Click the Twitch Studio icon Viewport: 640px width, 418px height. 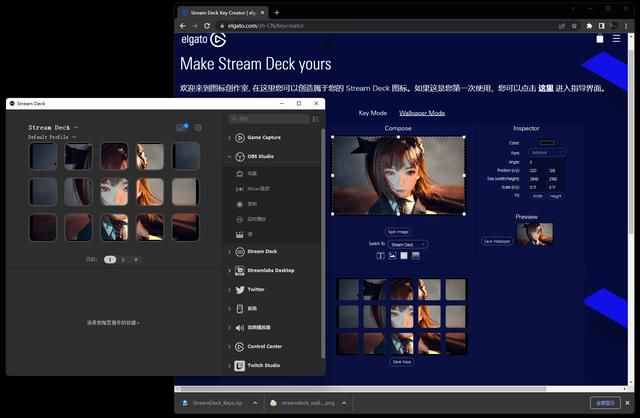240,365
